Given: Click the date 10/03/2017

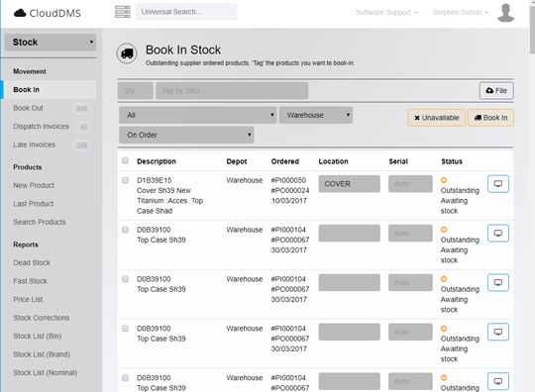Looking at the screenshot, I should pyautogui.click(x=289, y=201).
